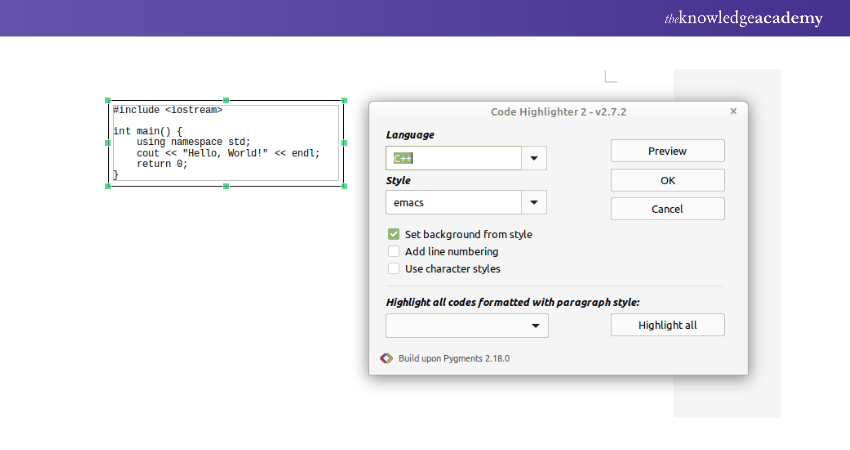The height and width of the screenshot is (450, 850).
Task: Click the Pygments logo icon in the dialog footer
Action: (x=387, y=358)
